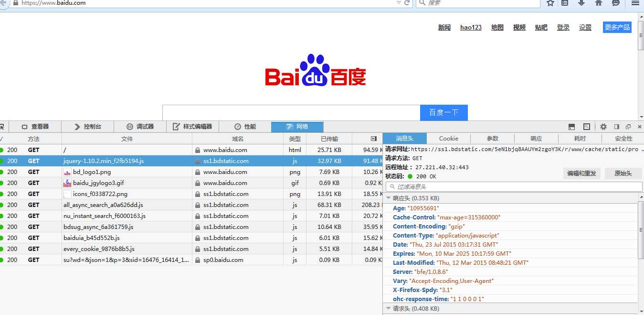Show devtools in separate window icon

click(628, 127)
